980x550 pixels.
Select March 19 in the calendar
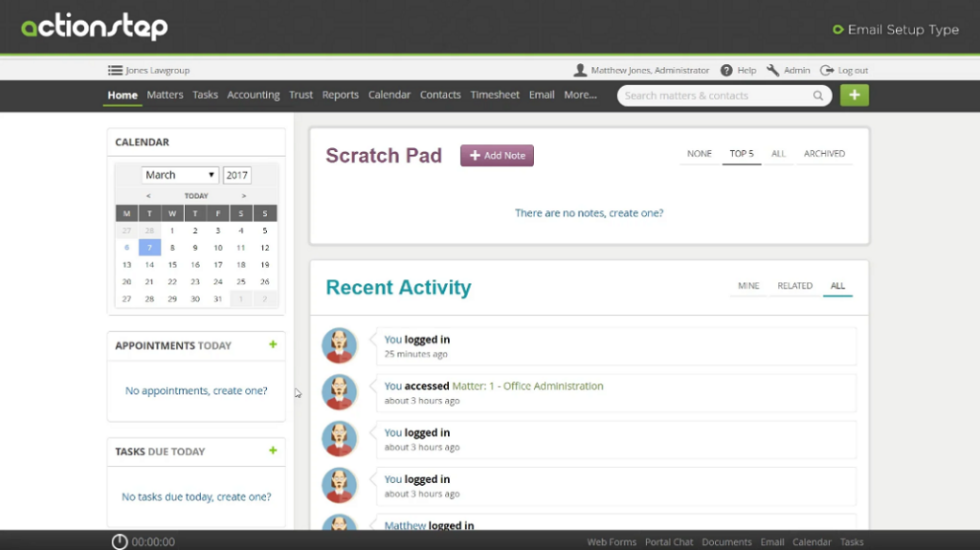coord(264,264)
